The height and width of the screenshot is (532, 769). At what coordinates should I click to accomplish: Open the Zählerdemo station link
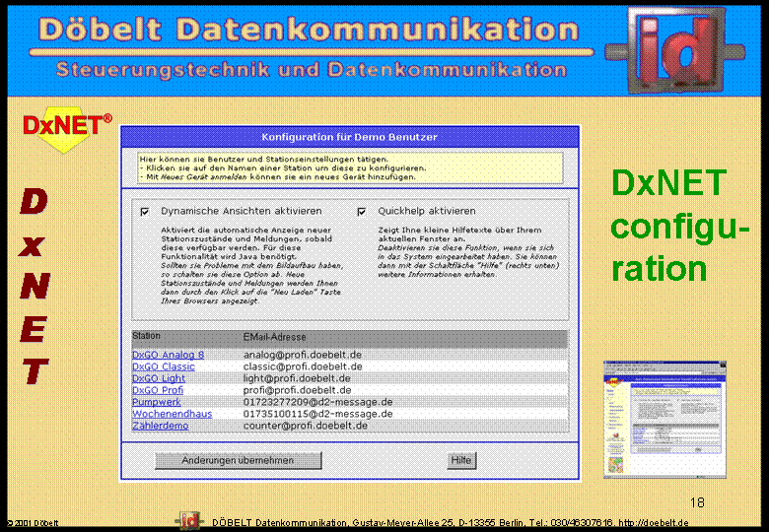coord(160,426)
